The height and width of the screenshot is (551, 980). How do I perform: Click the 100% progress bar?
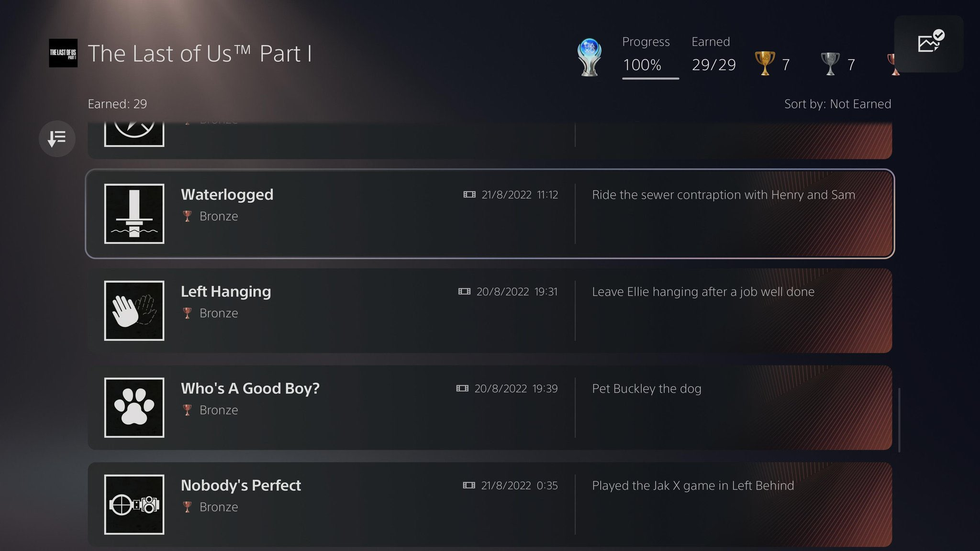[650, 78]
